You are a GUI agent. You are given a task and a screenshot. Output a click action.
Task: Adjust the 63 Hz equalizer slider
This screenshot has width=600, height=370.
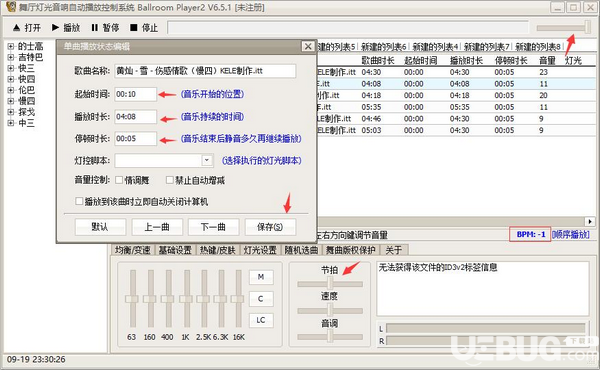point(132,299)
